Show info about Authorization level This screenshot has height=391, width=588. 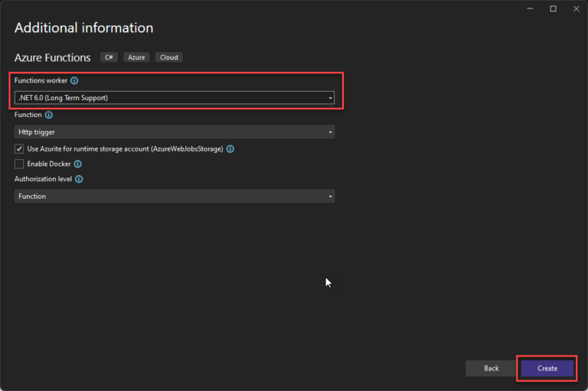point(79,179)
